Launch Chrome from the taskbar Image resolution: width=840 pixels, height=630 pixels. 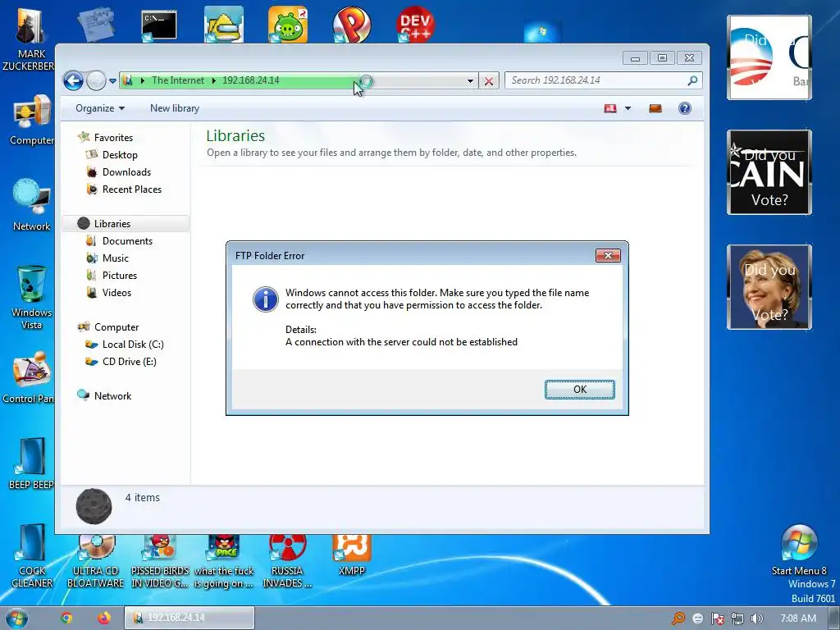tap(66, 618)
